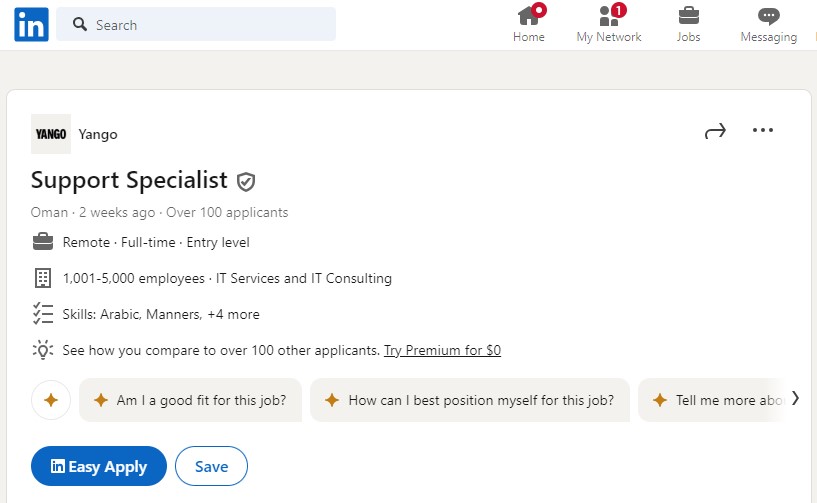
Task: Open the LinkedIn home logo
Action: pyautogui.click(x=31, y=24)
